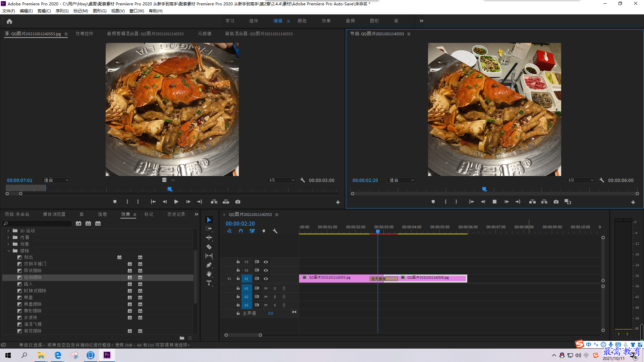Collapse the 擦除 folder
This screenshot has height=362, width=644.
8,251
